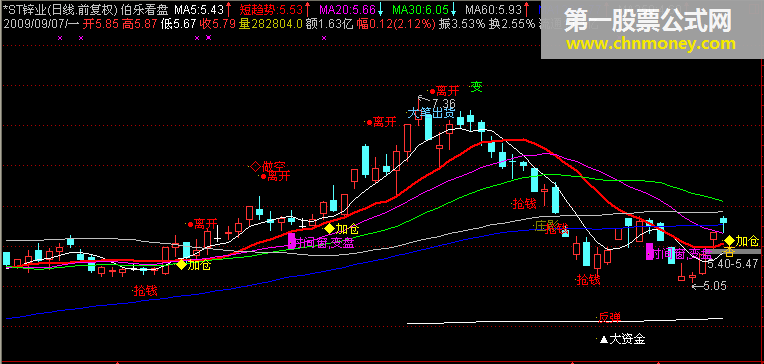
Task: Click the magenta block before the right 时间窗,变盘
Action: pyautogui.click(x=649, y=251)
